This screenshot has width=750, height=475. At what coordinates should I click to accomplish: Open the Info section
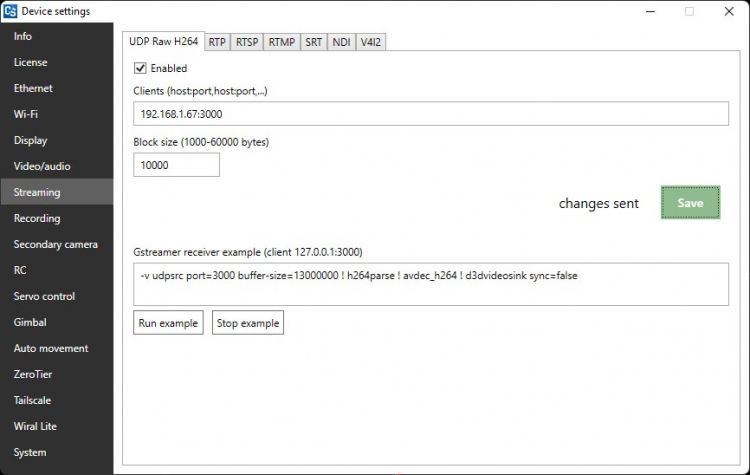(x=57, y=36)
